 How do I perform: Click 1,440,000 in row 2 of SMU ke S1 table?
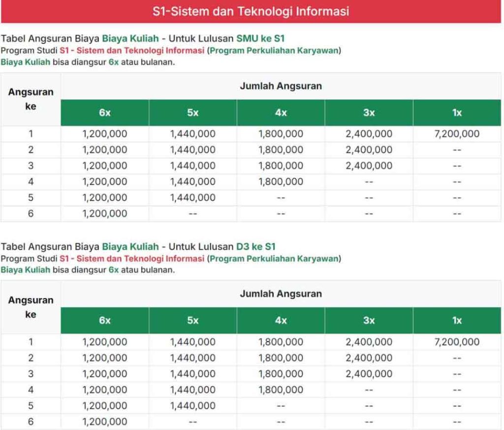pos(193,150)
